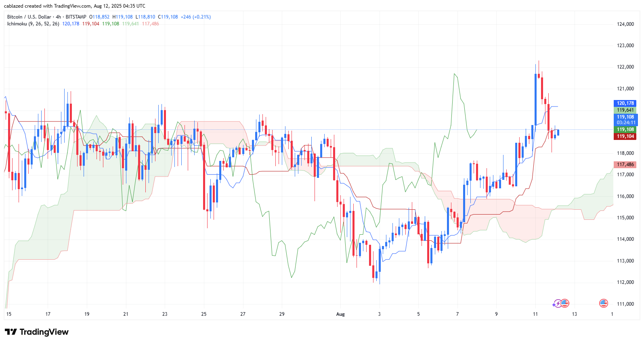Open the rightmost US flag economic event marker
This screenshot has width=644, height=344.
coord(604,303)
